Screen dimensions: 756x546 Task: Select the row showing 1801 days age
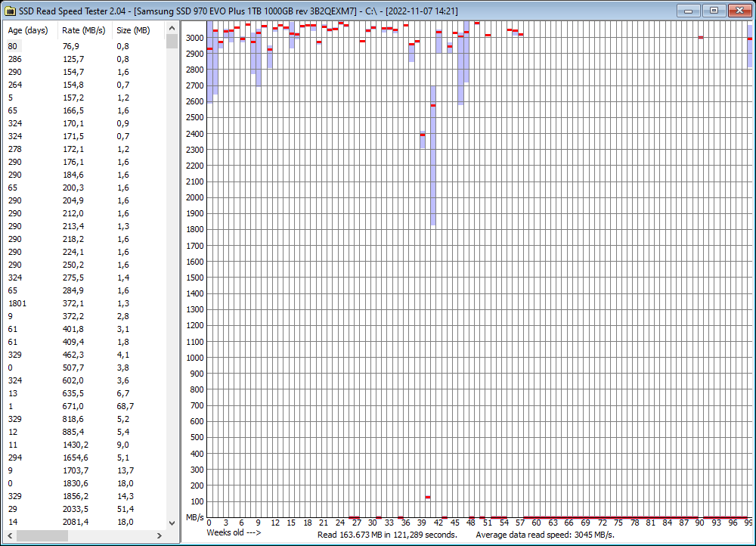tap(76, 303)
